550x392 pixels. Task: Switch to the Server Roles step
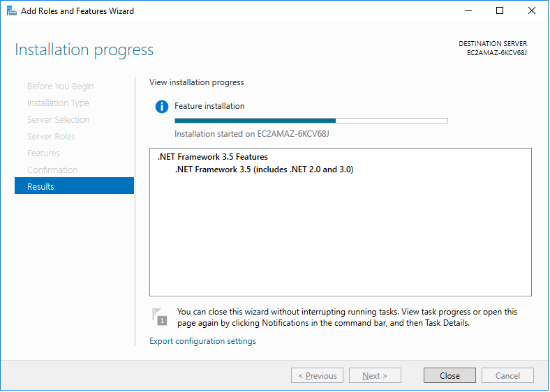tap(51, 137)
